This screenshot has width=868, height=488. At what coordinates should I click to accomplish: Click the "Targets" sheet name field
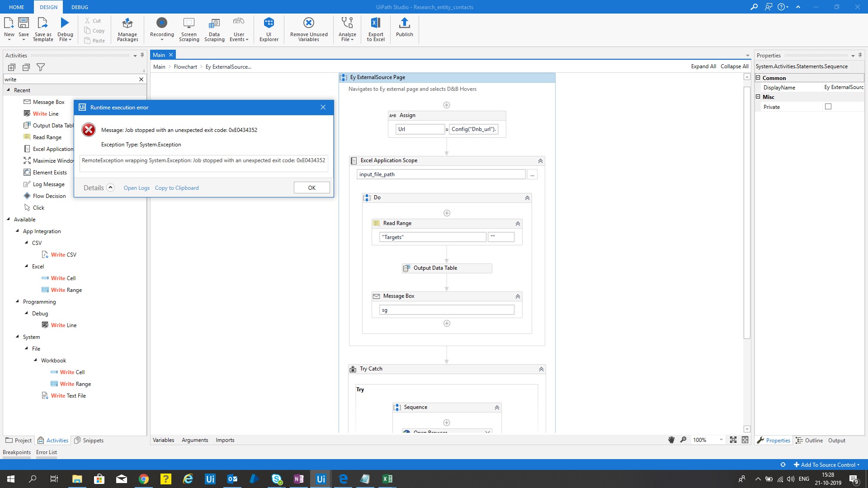433,237
